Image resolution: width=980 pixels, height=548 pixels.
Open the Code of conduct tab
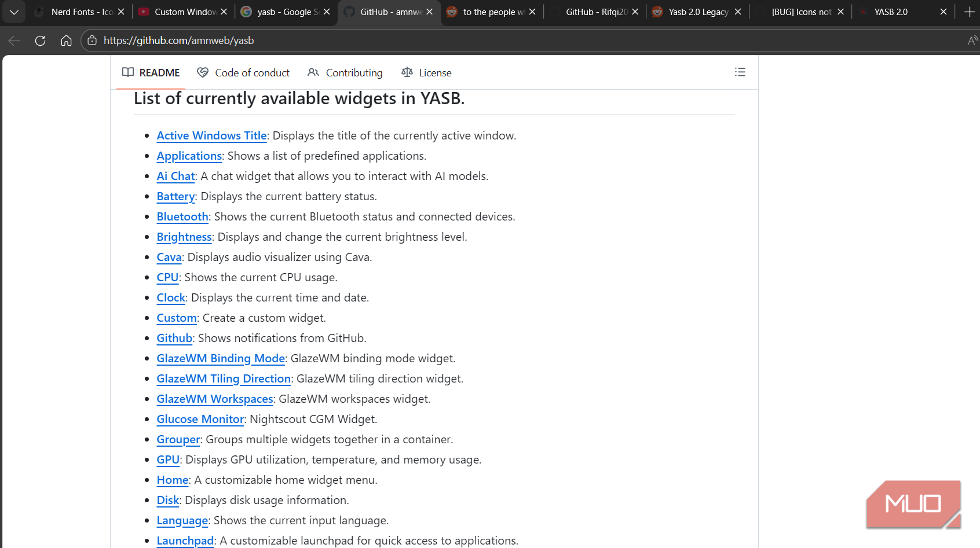pos(243,72)
